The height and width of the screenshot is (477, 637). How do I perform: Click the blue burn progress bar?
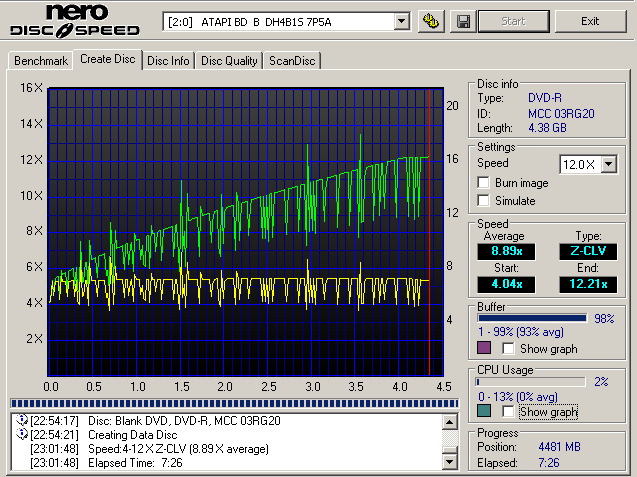pyautogui.click(x=234, y=403)
